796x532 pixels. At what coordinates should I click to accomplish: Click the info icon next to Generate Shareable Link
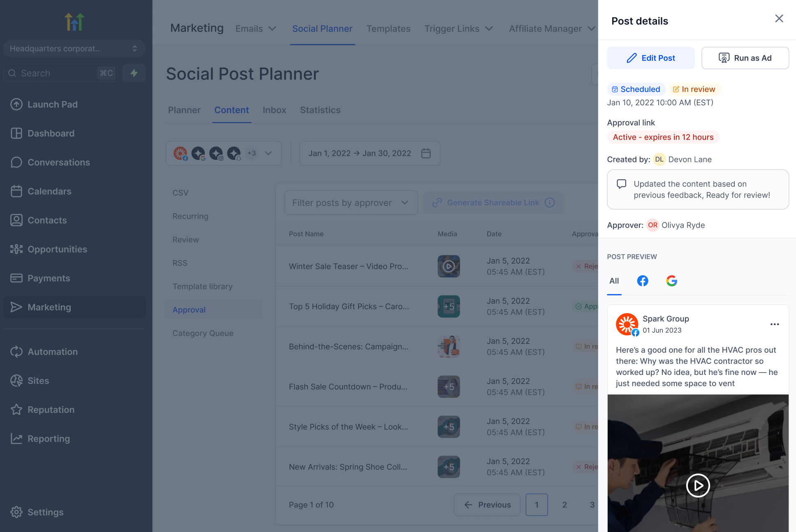(x=550, y=203)
